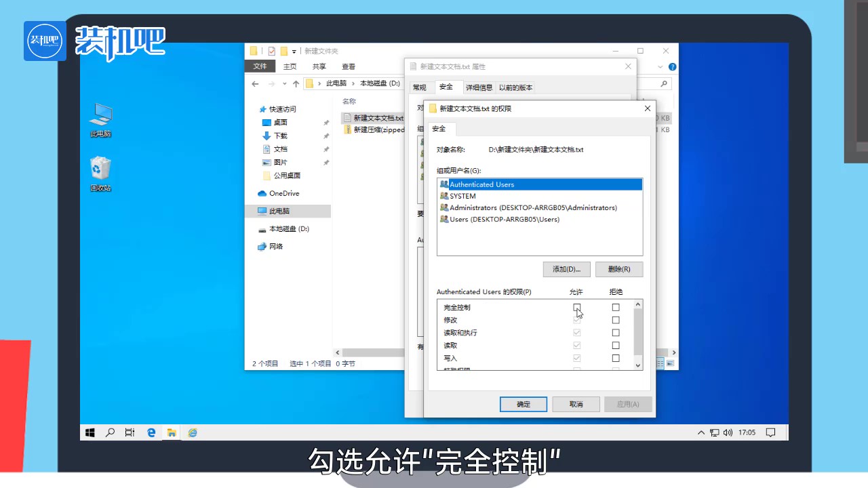Check 允许 for 完全控制 permission
This screenshot has height=488, width=868.
tap(576, 307)
